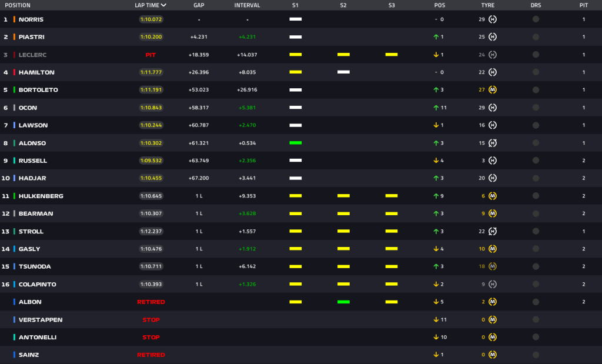This screenshot has height=364, width=602.
Task: Click the DRS indicator dot for Sainz
Action: pyautogui.click(x=536, y=355)
